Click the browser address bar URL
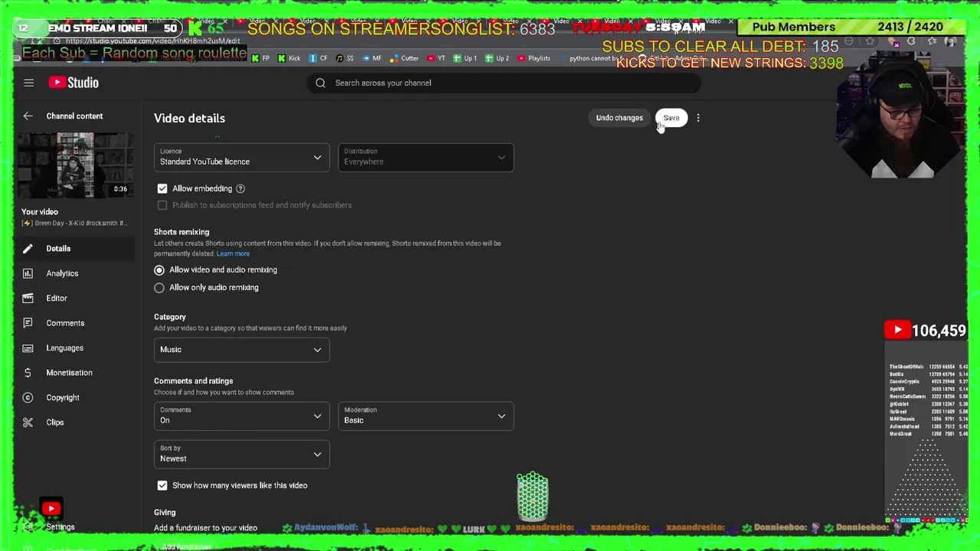 point(152,41)
